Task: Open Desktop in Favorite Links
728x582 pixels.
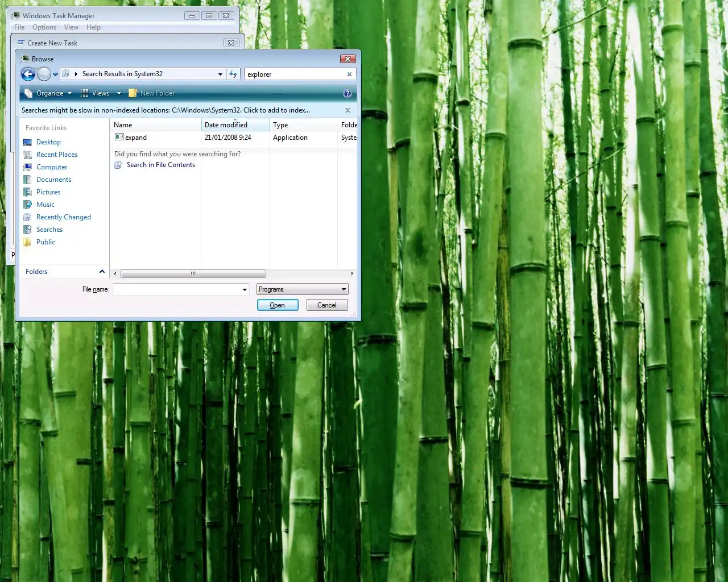Action: pyautogui.click(x=48, y=142)
